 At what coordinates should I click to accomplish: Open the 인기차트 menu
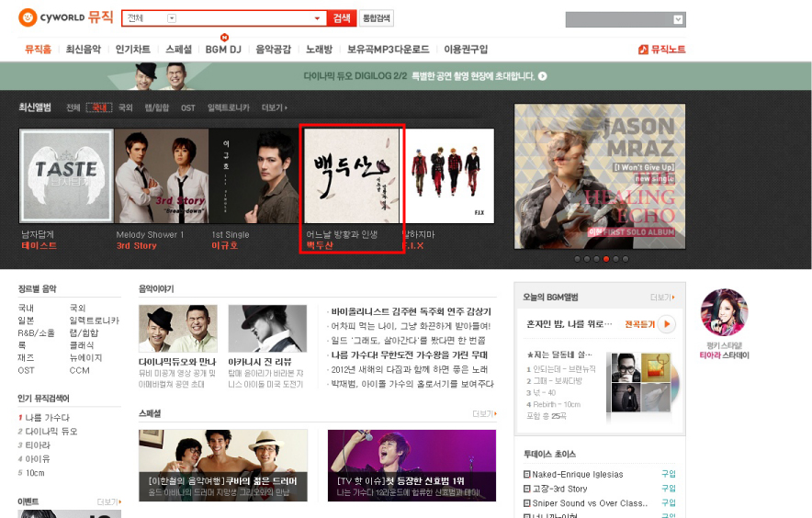132,50
